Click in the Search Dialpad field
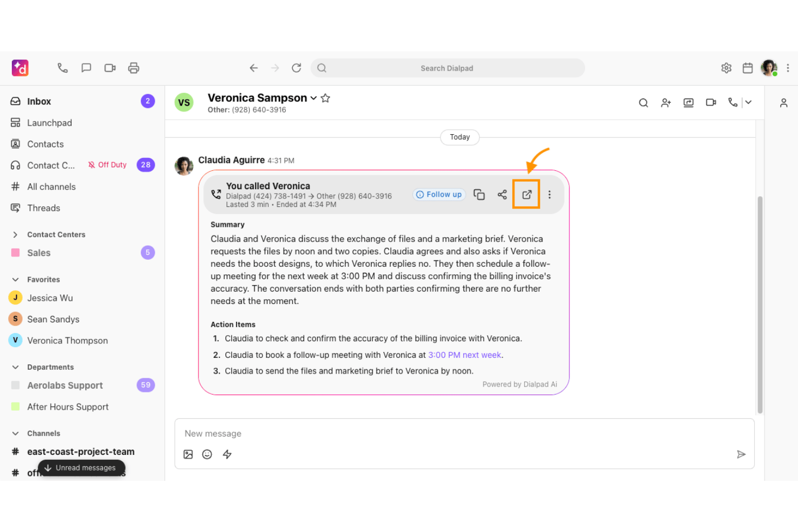 tap(448, 68)
